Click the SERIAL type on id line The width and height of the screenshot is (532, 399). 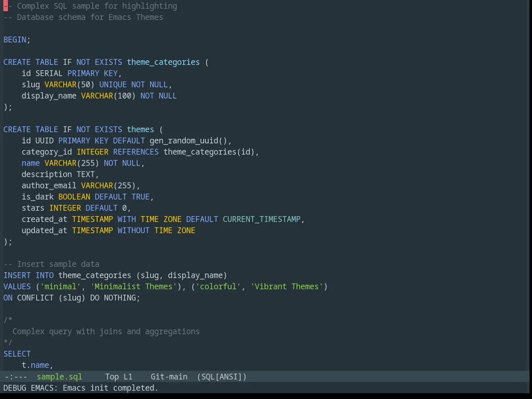tap(49, 73)
